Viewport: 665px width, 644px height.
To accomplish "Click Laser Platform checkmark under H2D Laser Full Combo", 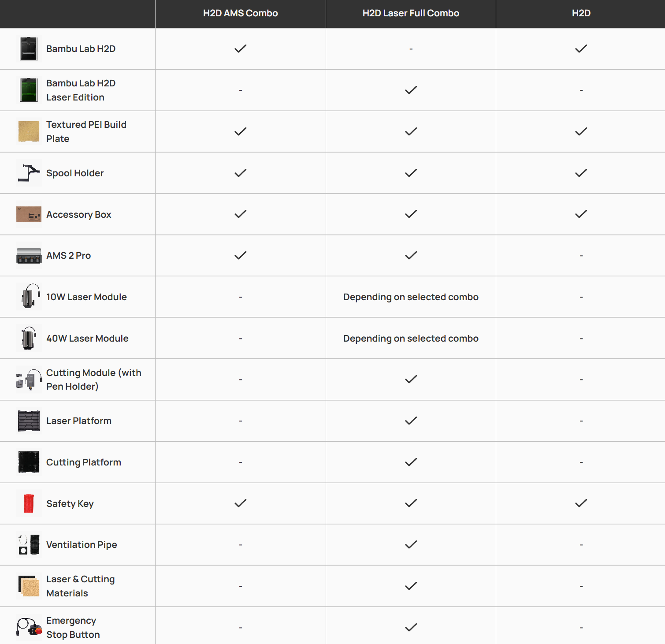I will coord(411,421).
